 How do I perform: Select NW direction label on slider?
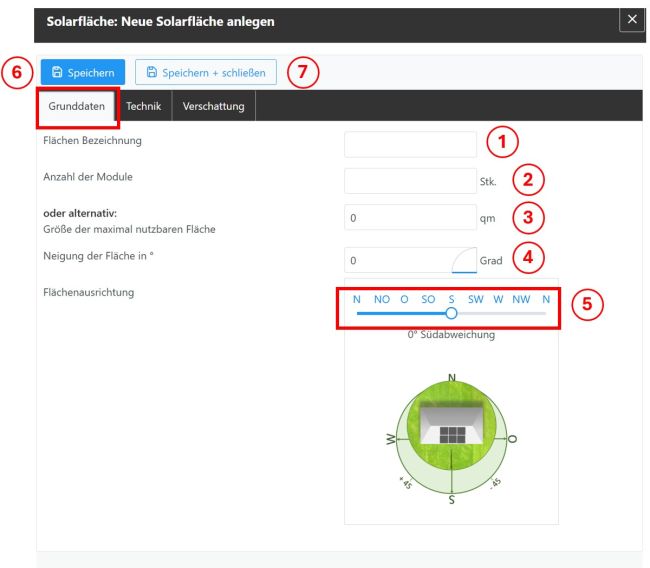(x=521, y=299)
